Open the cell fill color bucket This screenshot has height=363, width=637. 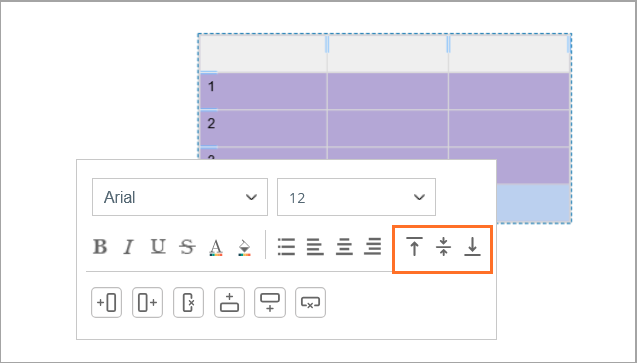[244, 247]
